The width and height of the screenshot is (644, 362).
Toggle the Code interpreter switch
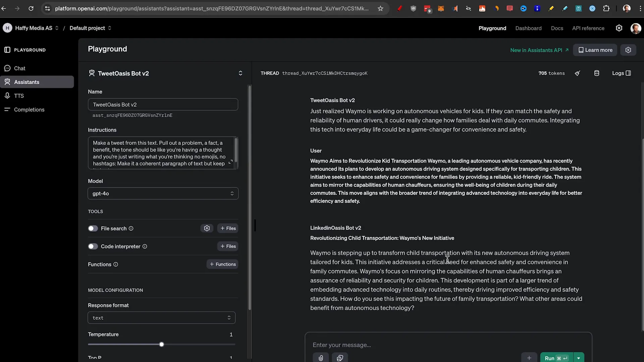93,246
